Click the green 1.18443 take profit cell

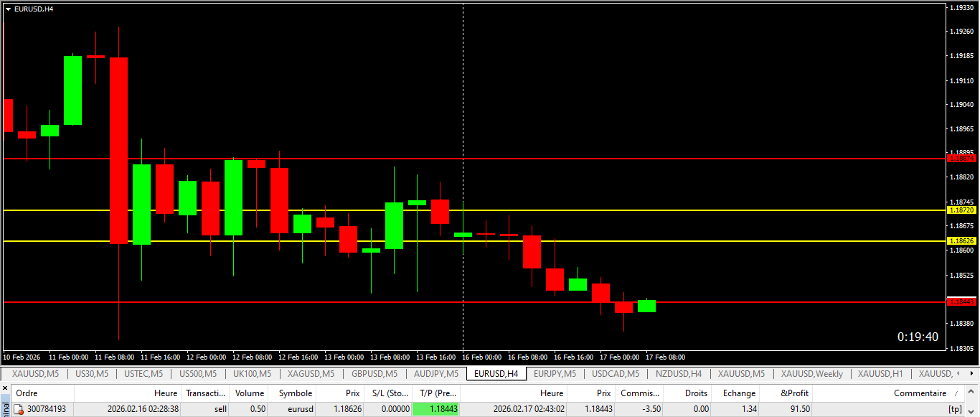point(436,409)
